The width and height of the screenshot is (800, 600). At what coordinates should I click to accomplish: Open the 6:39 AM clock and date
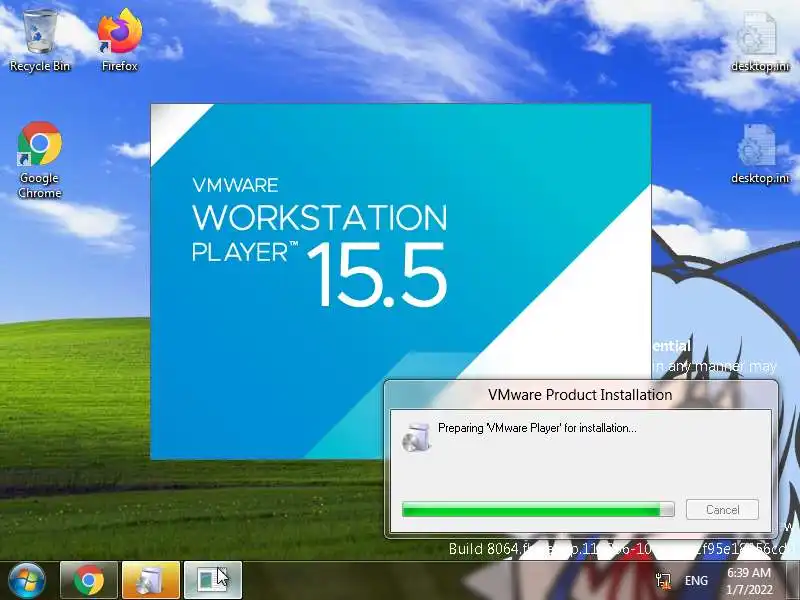748,581
